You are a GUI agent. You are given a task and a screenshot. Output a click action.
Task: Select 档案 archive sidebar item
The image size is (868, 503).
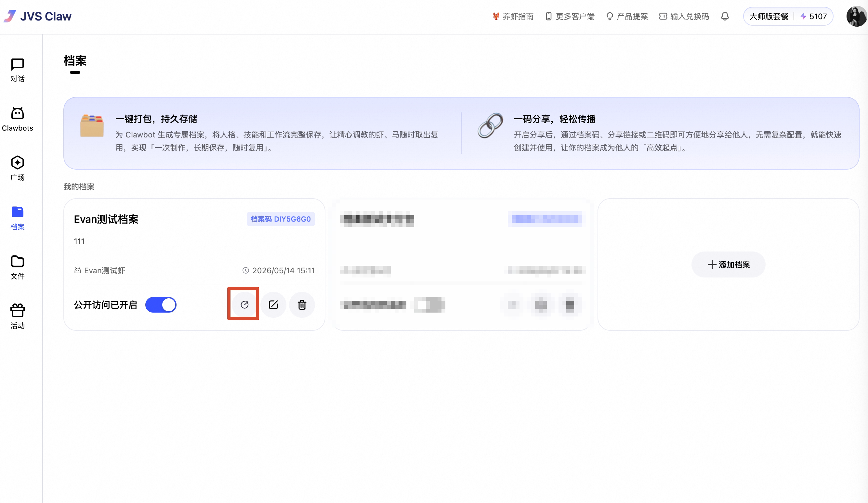(17, 218)
